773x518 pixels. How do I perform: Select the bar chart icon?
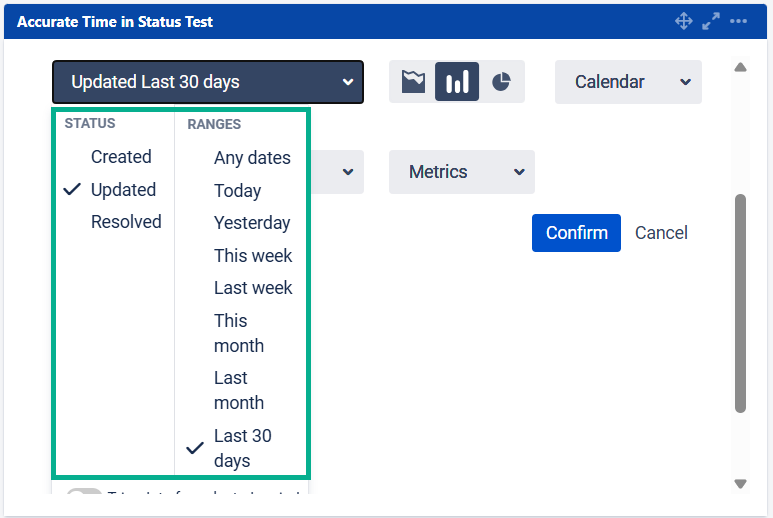(x=457, y=82)
